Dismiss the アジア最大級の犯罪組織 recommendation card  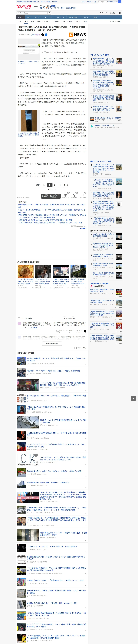coord(33,288)
